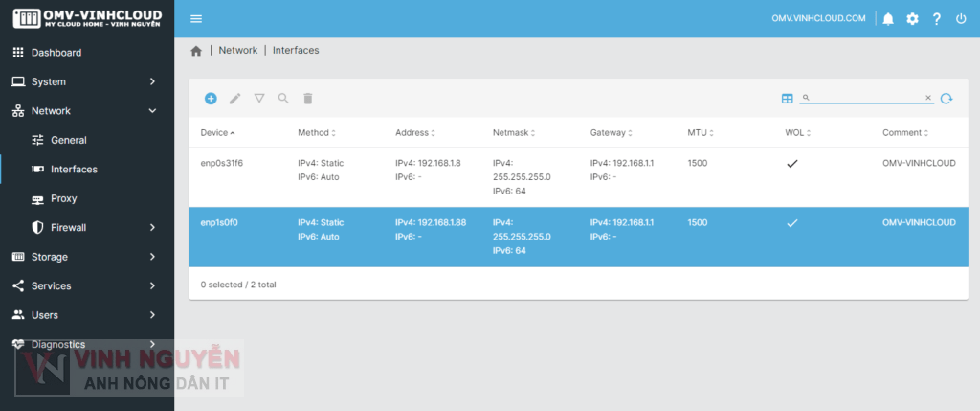Screen dimensions: 980x411
Task: Sort table by Comment column
Action: (905, 132)
